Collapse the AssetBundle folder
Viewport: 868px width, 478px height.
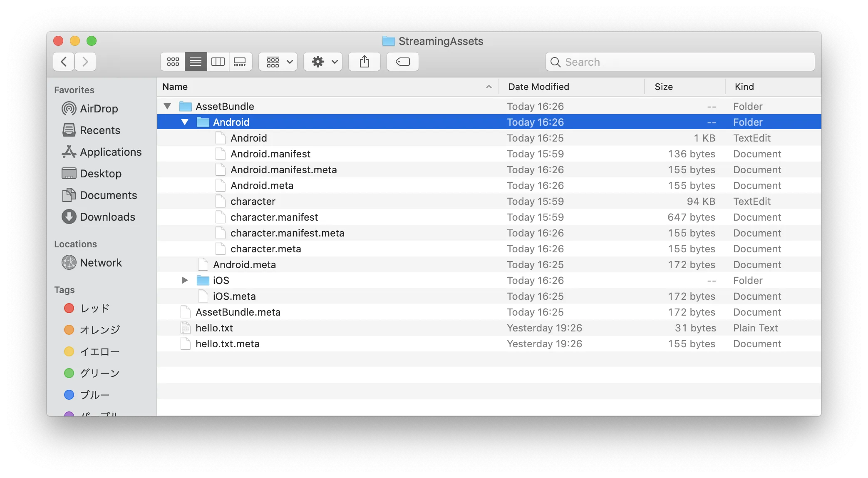pyautogui.click(x=167, y=106)
